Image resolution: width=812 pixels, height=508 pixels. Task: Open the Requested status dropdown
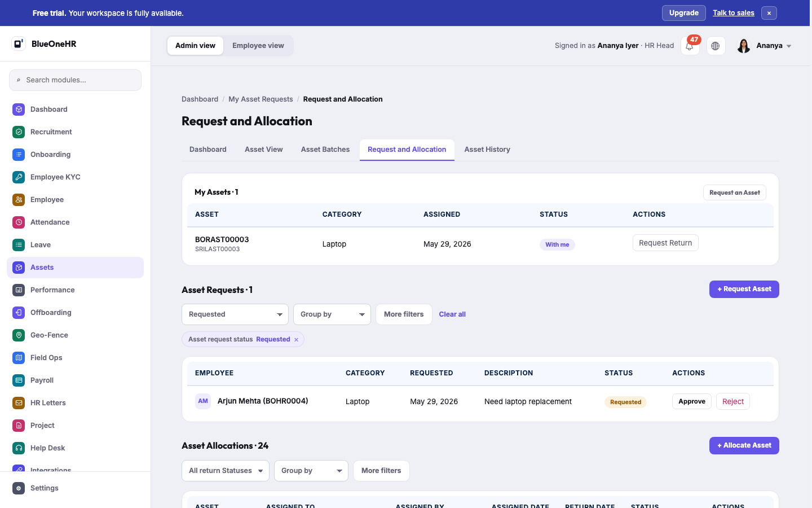235,314
